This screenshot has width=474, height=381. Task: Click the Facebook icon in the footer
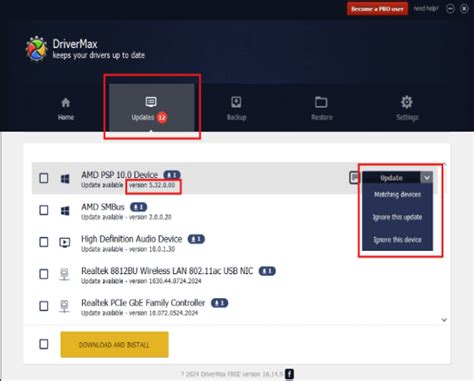coord(289,374)
